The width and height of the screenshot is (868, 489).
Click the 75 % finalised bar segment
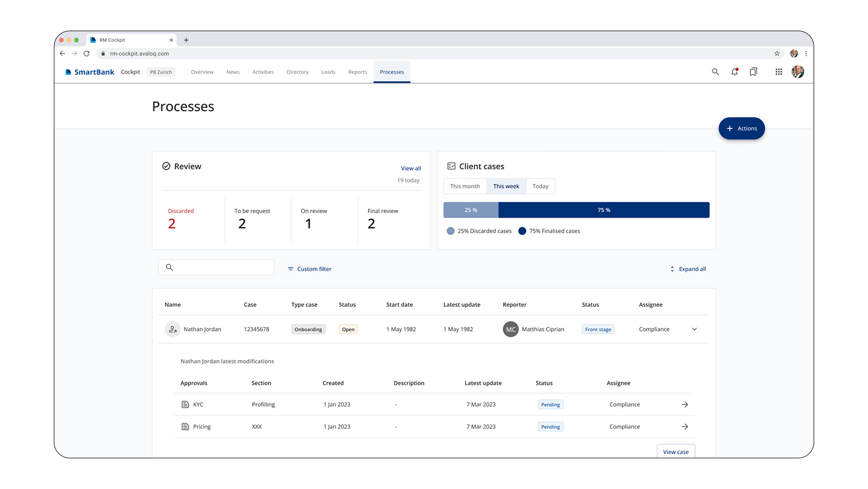[x=604, y=210]
